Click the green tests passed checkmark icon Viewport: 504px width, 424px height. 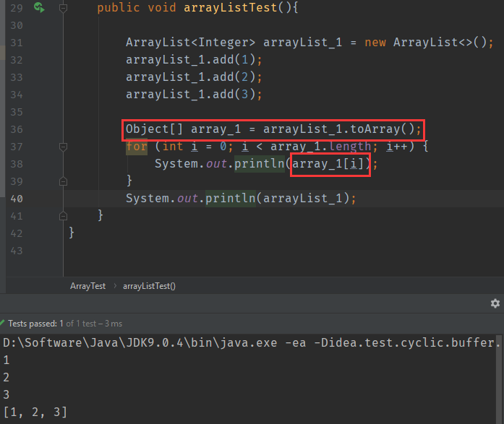coord(2,322)
